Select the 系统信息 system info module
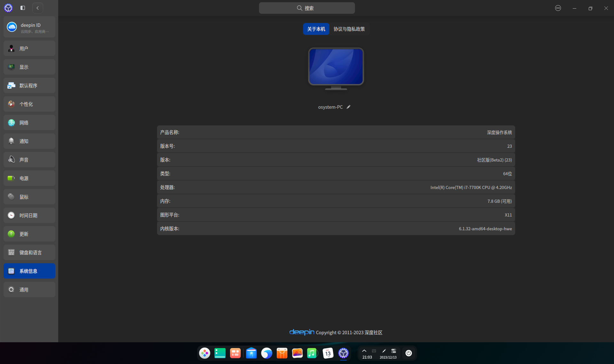 coord(29,271)
